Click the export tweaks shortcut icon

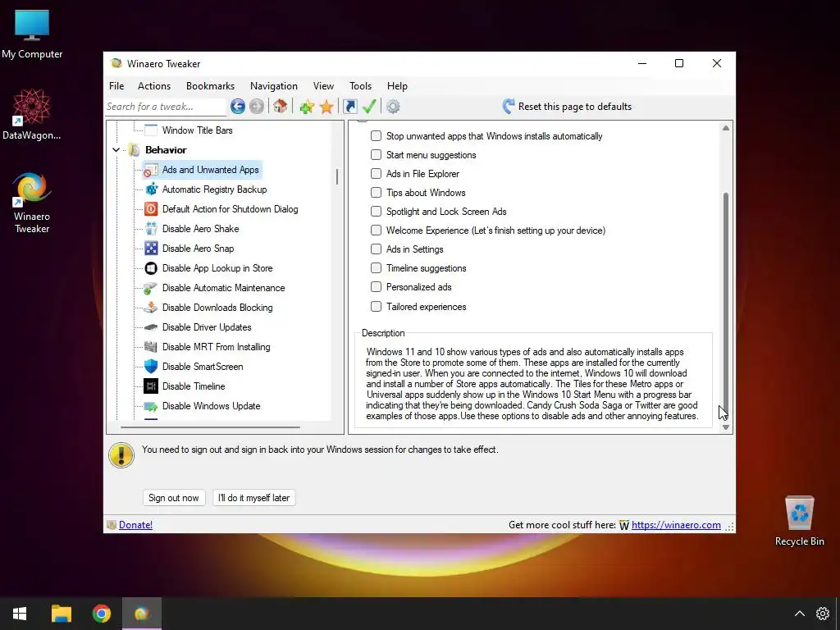click(x=349, y=107)
